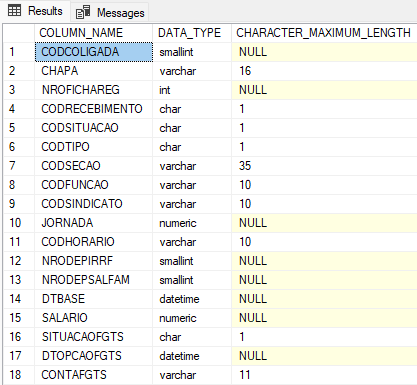Select row header number 18

pyautogui.click(x=19, y=375)
